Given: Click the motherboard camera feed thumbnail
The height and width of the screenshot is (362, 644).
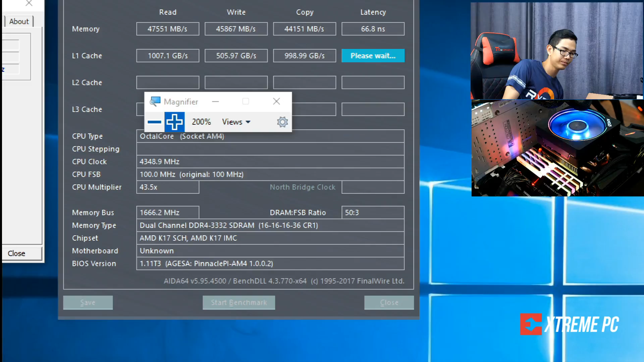Looking at the screenshot, I should (x=557, y=148).
